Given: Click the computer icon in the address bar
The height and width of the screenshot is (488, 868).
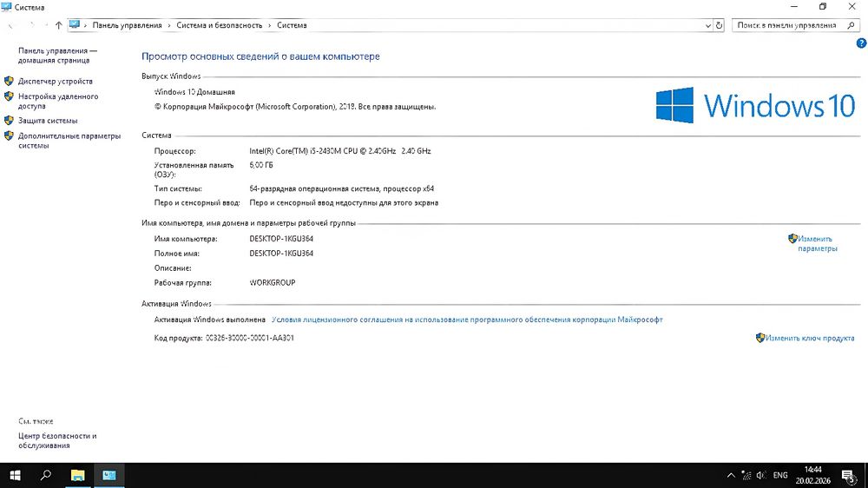Looking at the screenshot, I should click(x=75, y=25).
